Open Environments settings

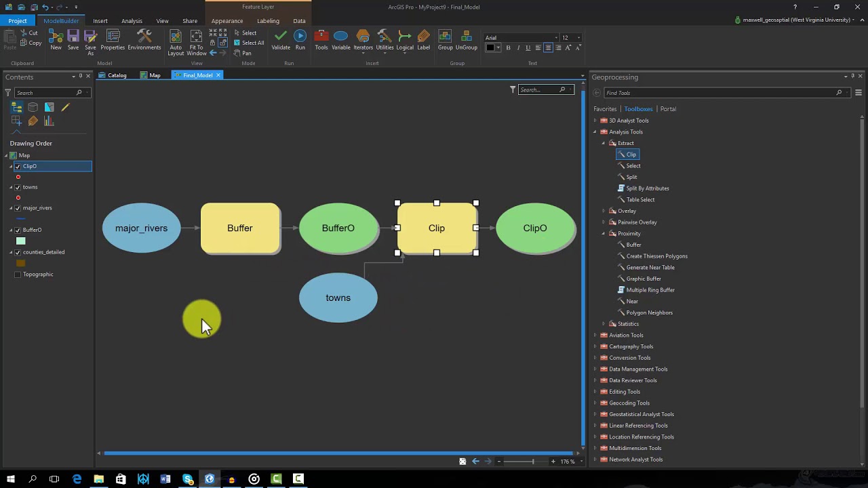click(x=144, y=40)
